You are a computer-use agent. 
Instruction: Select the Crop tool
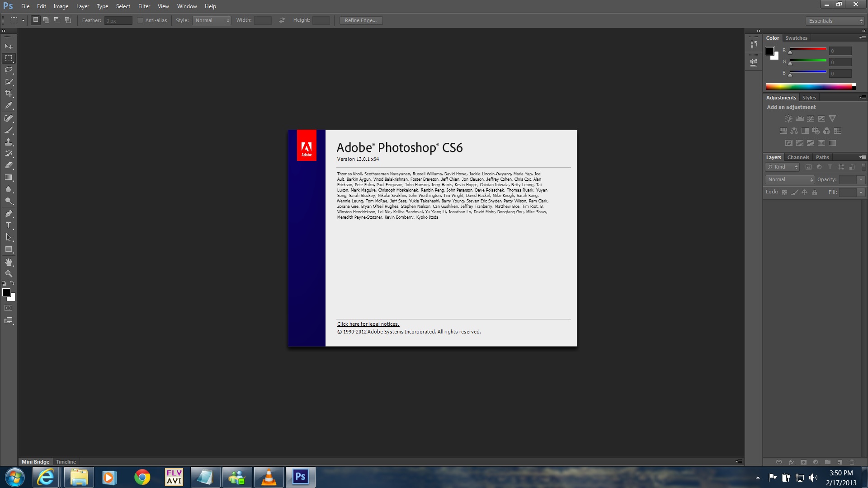pyautogui.click(x=9, y=94)
